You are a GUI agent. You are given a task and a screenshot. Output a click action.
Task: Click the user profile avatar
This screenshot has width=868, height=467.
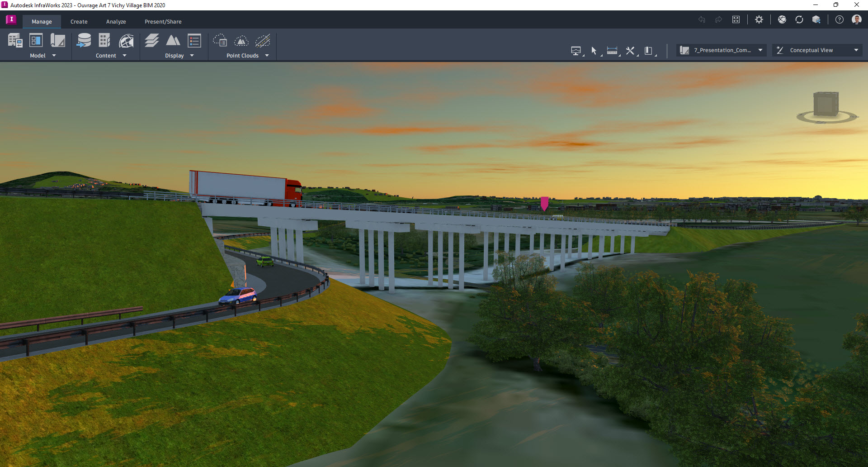[856, 19]
